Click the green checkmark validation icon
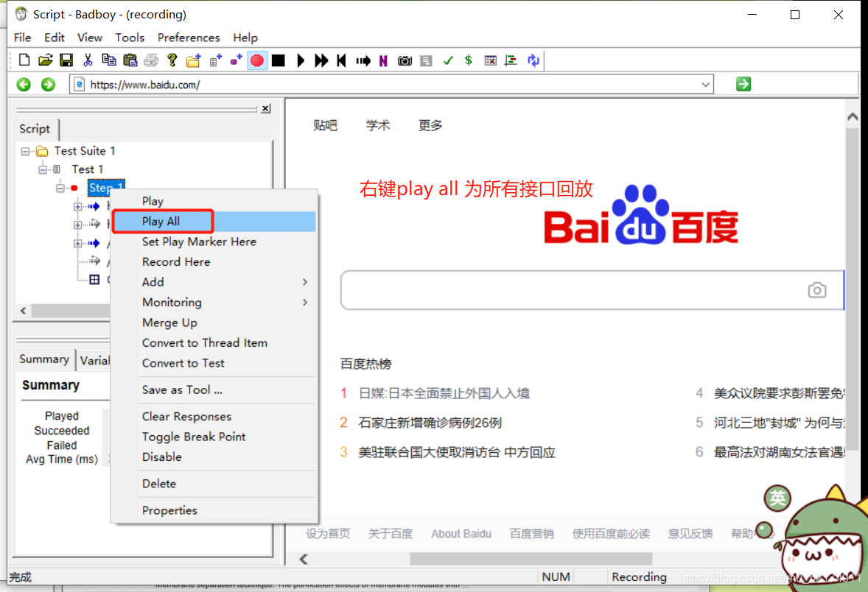 (x=448, y=60)
